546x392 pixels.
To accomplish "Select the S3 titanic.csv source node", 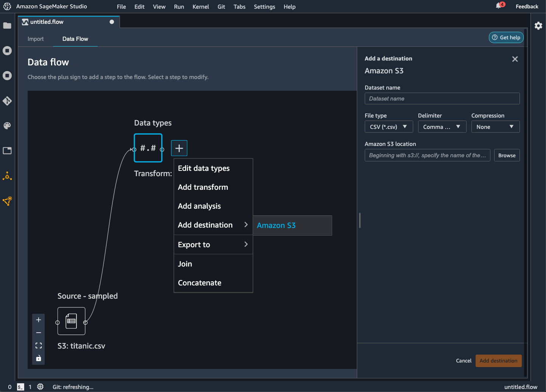I will (x=72, y=321).
